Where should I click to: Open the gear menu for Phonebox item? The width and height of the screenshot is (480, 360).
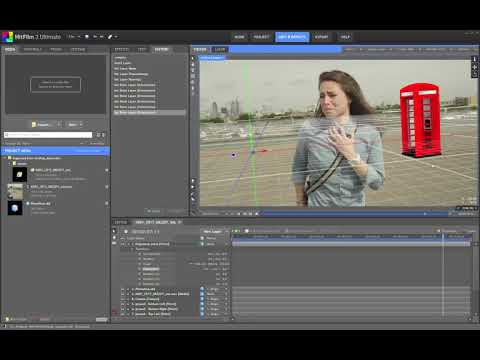[107, 203]
